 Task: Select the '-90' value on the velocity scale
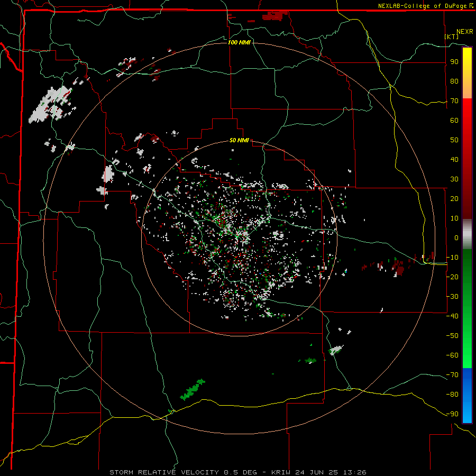(452, 414)
